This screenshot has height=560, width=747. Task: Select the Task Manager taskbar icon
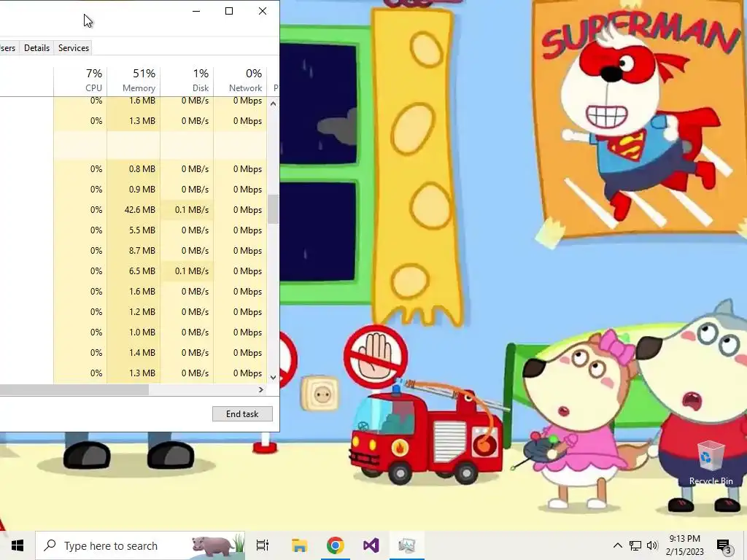[x=407, y=545]
